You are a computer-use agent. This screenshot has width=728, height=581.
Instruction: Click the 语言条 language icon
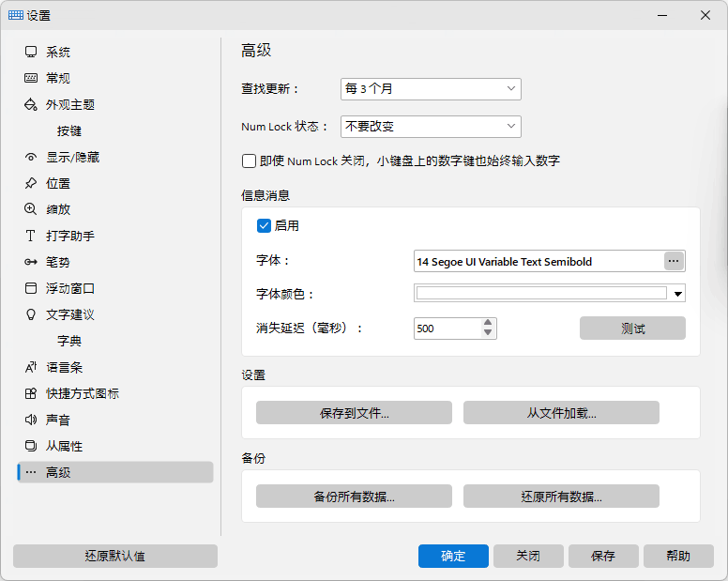coord(31,367)
